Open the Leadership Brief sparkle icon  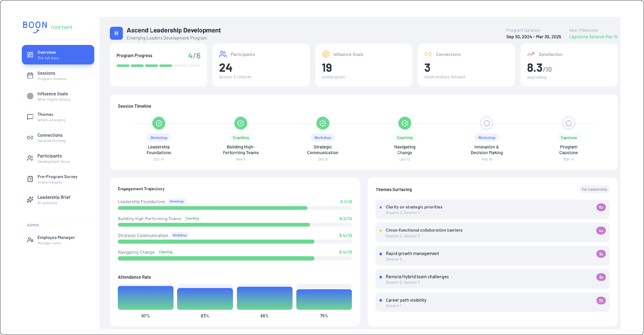coord(30,199)
